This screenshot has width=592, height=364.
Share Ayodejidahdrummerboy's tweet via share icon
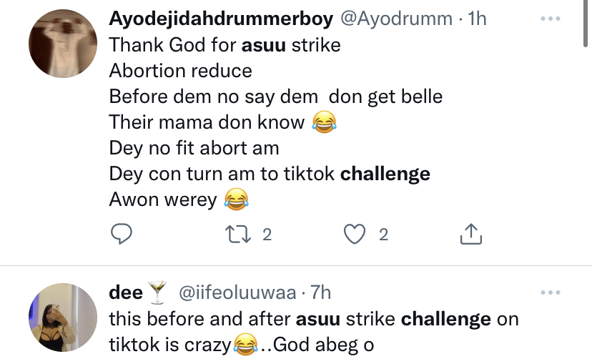[470, 234]
